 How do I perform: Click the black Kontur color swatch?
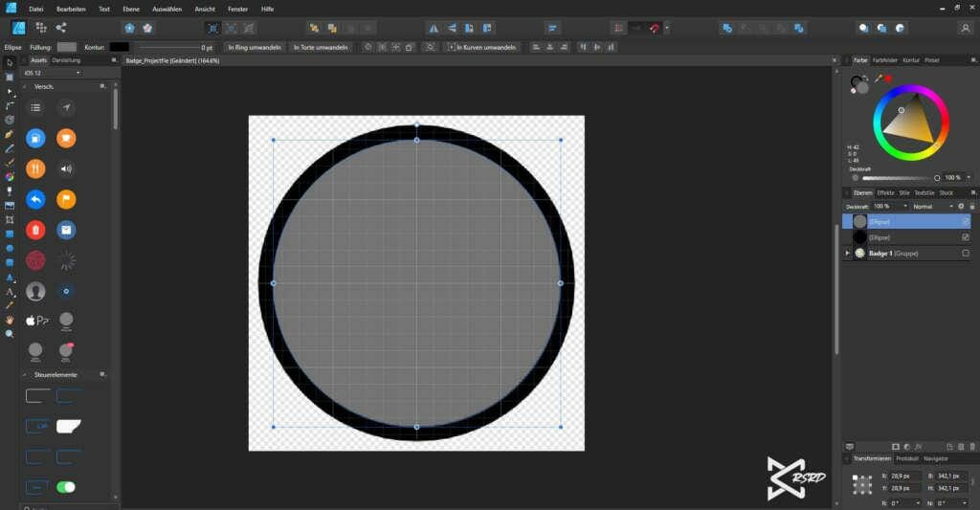click(x=120, y=46)
